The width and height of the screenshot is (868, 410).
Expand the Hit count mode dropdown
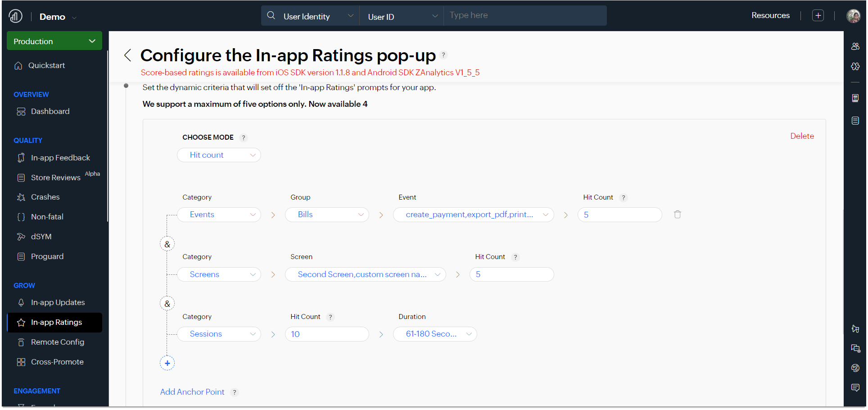pyautogui.click(x=219, y=155)
